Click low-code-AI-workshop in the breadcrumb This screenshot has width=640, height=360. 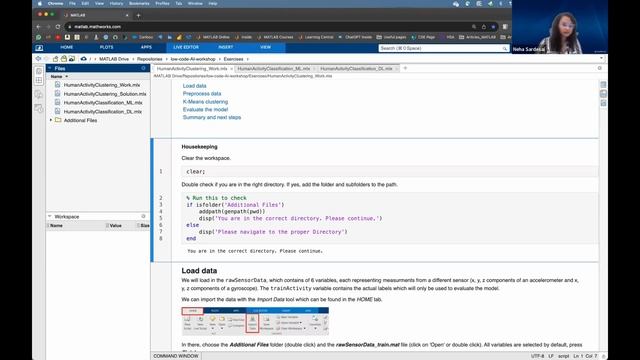tap(193, 59)
